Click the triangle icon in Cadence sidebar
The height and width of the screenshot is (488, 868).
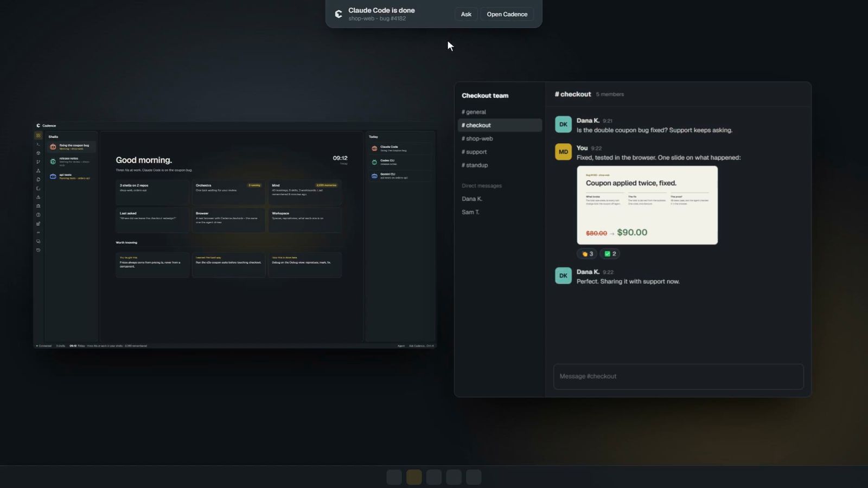(38, 171)
